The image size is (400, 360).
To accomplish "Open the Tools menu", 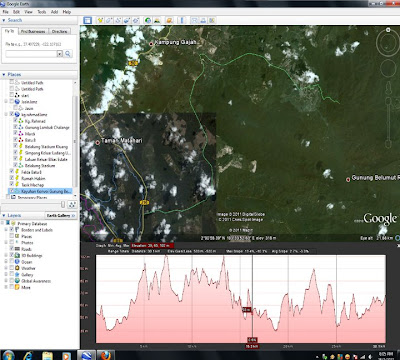I will [x=42, y=12].
